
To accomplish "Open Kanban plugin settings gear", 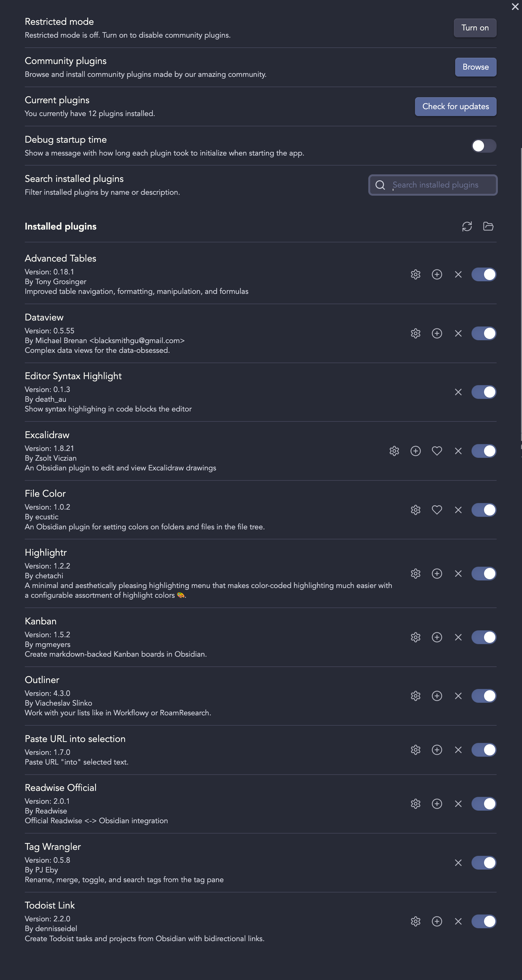I will pos(415,637).
